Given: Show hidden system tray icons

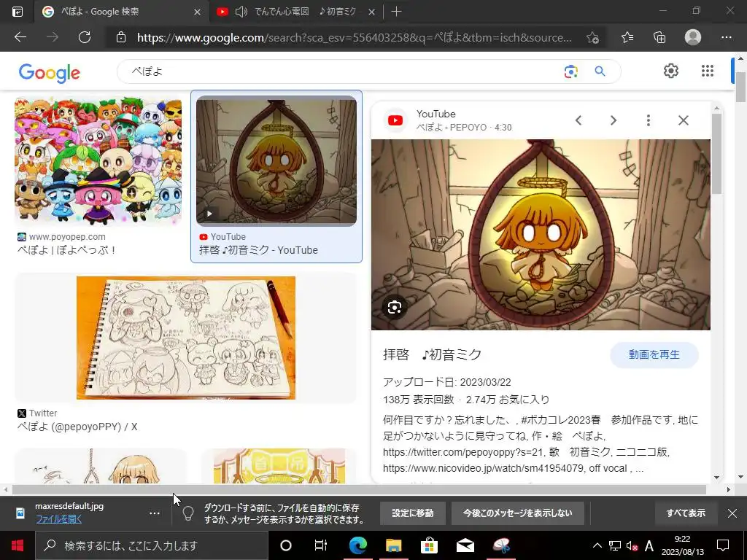Looking at the screenshot, I should tap(597, 545).
